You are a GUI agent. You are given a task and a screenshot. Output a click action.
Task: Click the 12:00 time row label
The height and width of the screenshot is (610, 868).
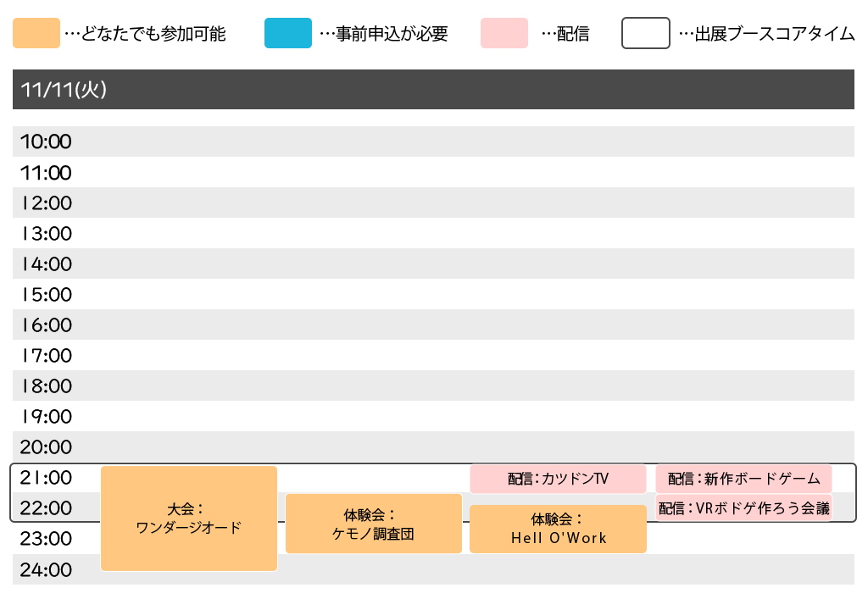point(46,202)
